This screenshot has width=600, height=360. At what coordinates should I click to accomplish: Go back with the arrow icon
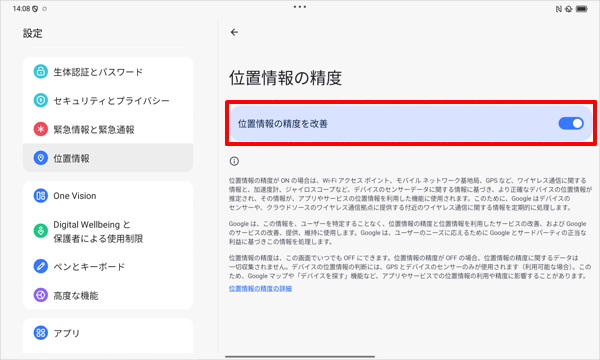coord(234,33)
